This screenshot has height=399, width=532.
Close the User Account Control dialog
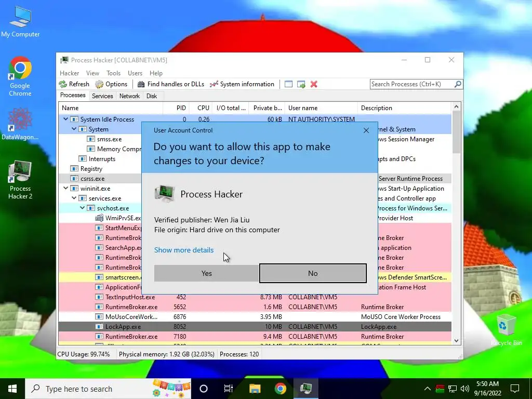tap(366, 130)
